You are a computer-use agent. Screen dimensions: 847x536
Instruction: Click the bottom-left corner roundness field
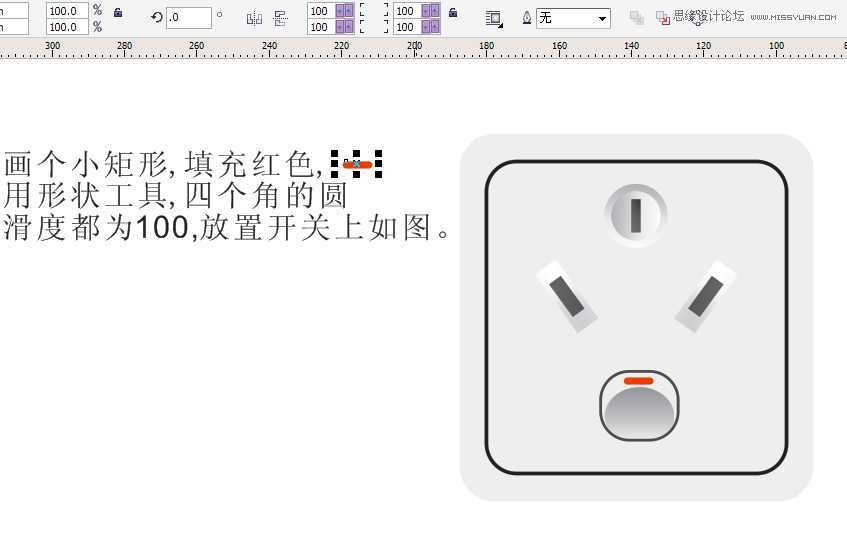coord(321,26)
